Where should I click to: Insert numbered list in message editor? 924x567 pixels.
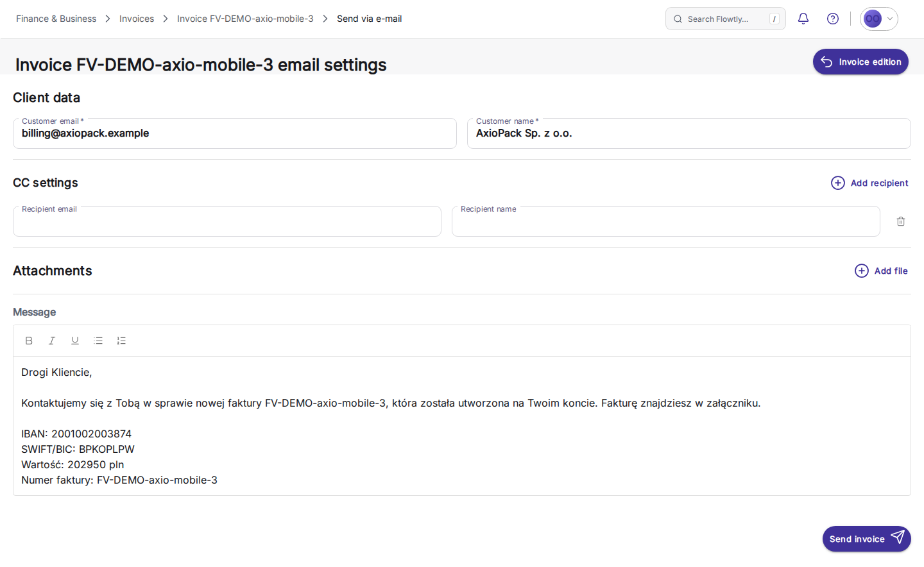[121, 341]
